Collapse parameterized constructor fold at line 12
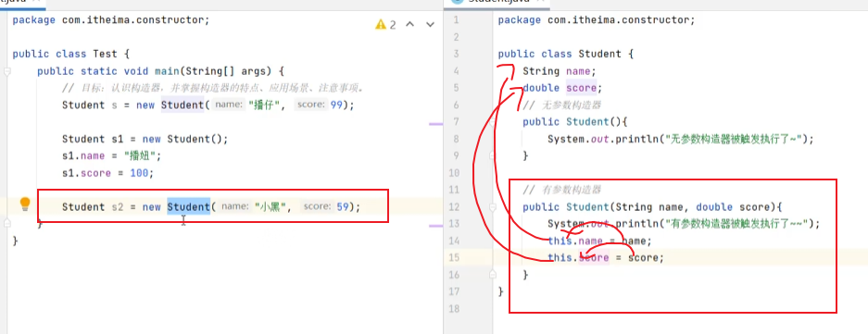868x334 pixels. pos(492,207)
